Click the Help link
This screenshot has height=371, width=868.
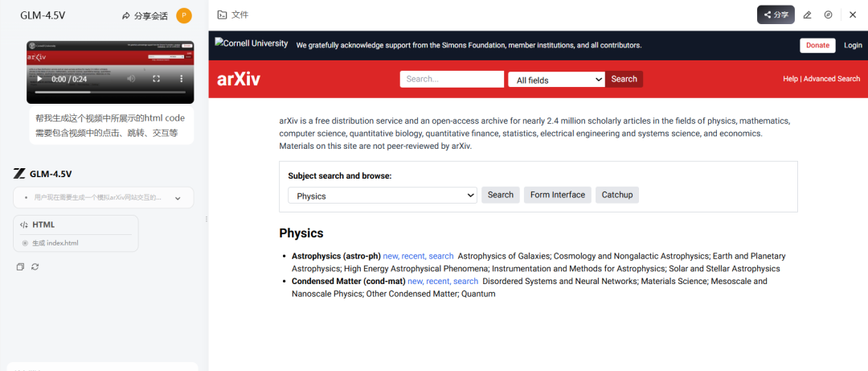click(791, 79)
